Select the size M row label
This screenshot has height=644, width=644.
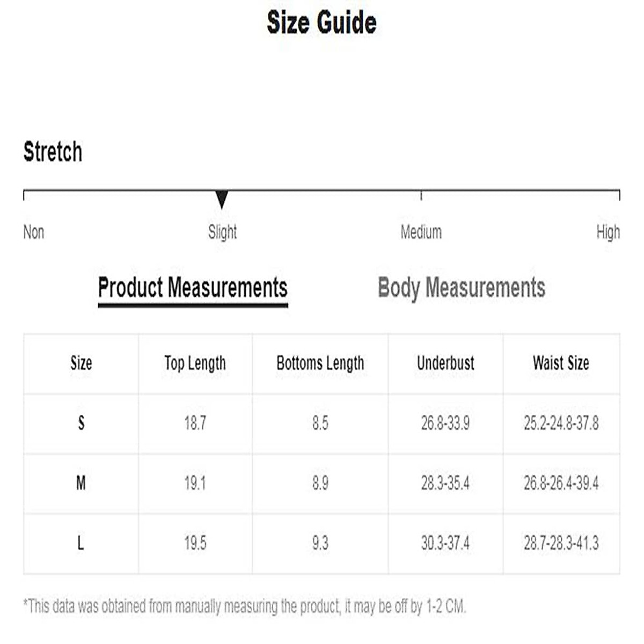click(x=81, y=484)
